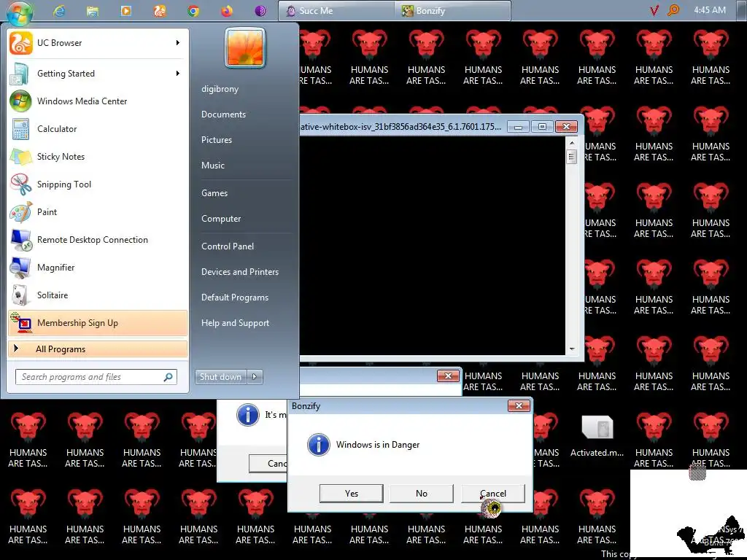Viewport: 747px width, 560px height.
Task: Expand All Programs
Action: point(98,349)
